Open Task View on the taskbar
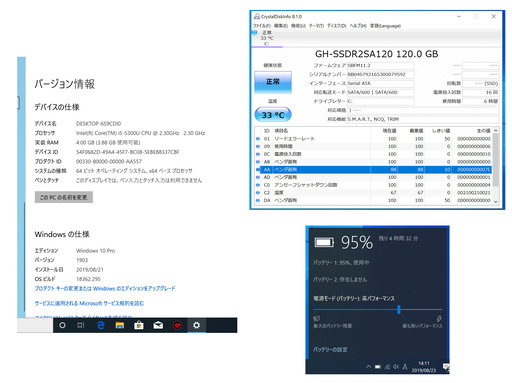The image size is (512, 383). pos(81,325)
